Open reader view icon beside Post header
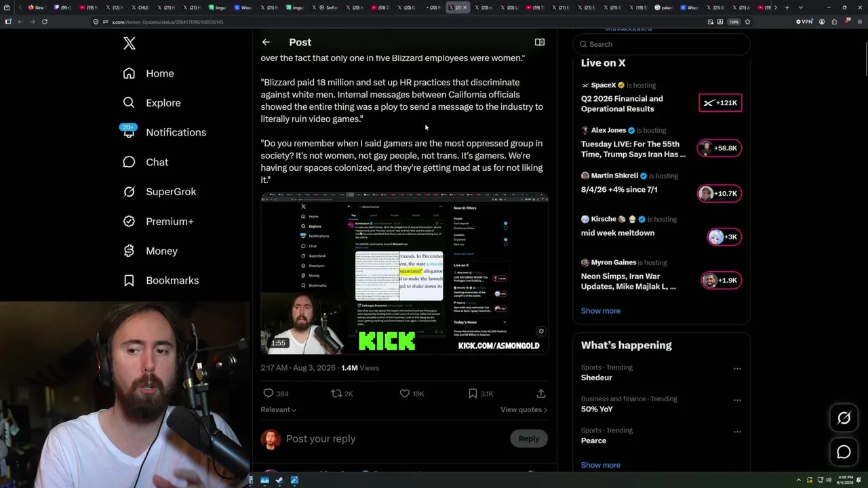Image resolution: width=868 pixels, height=488 pixels. tap(540, 42)
